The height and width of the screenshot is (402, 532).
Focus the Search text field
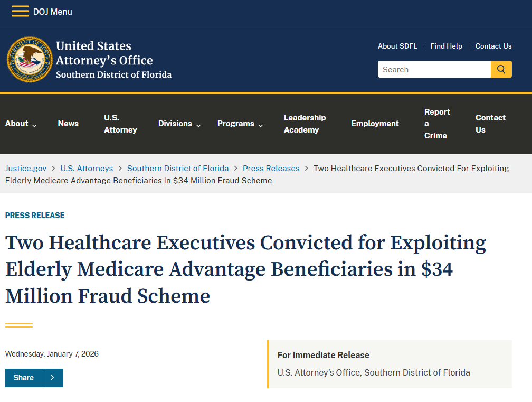pos(434,70)
